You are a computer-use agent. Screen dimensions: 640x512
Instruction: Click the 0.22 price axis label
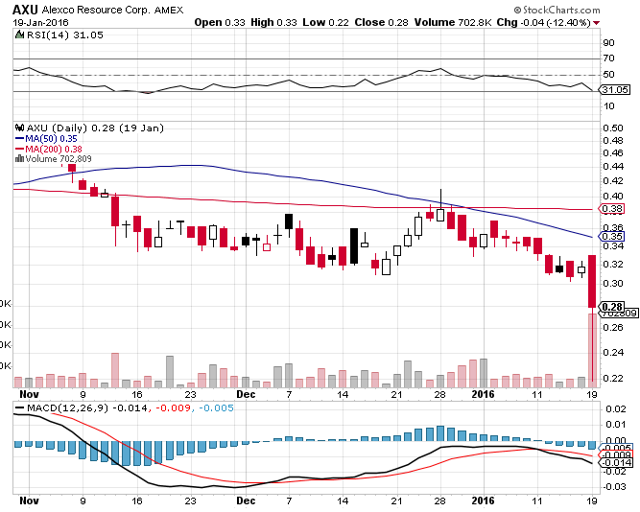tap(613, 378)
